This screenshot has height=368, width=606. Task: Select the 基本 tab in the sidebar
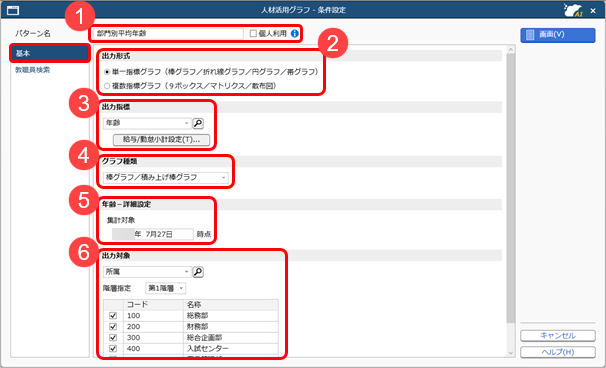50,53
